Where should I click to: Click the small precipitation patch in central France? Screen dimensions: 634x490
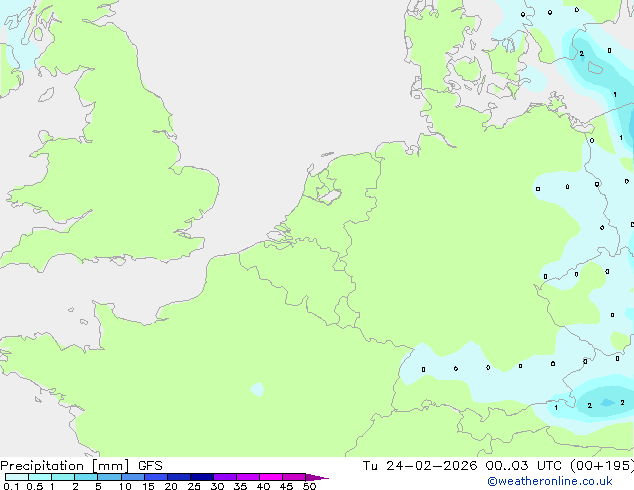click(x=257, y=389)
